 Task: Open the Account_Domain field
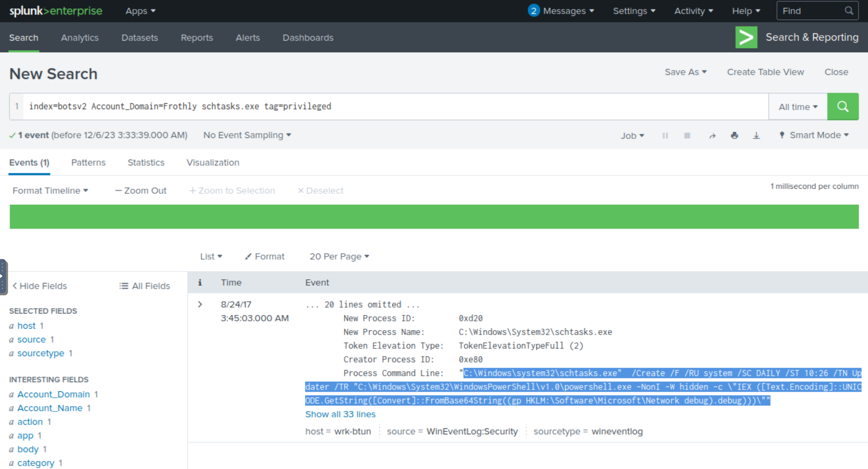point(53,394)
